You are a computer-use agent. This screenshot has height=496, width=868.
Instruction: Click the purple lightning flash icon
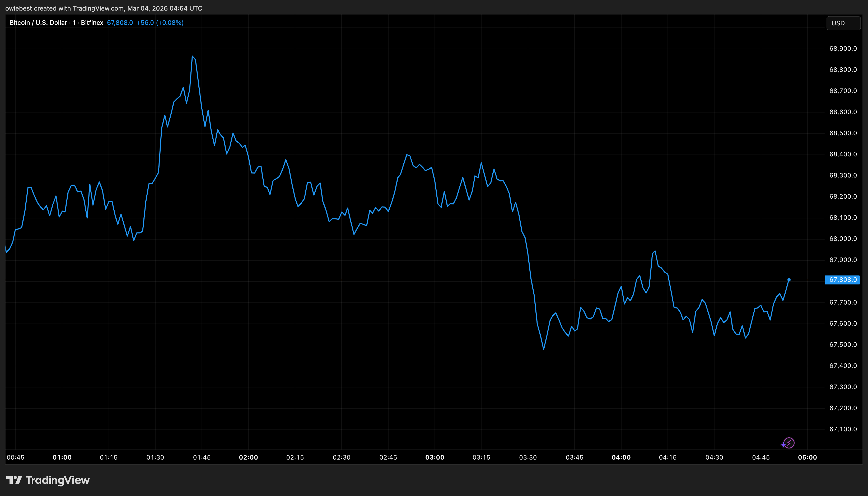(x=788, y=443)
